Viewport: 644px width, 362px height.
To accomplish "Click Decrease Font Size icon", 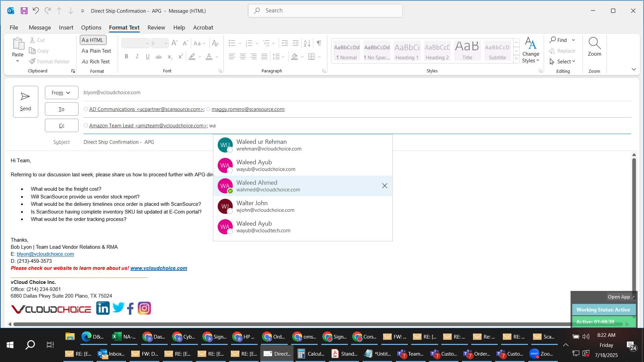I will tap(185, 43).
